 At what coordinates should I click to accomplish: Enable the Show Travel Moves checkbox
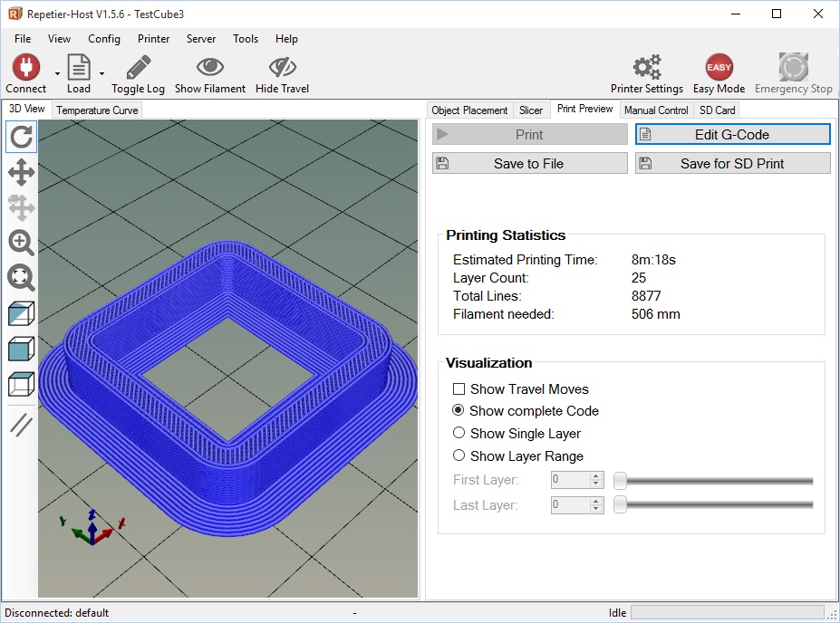(x=459, y=389)
